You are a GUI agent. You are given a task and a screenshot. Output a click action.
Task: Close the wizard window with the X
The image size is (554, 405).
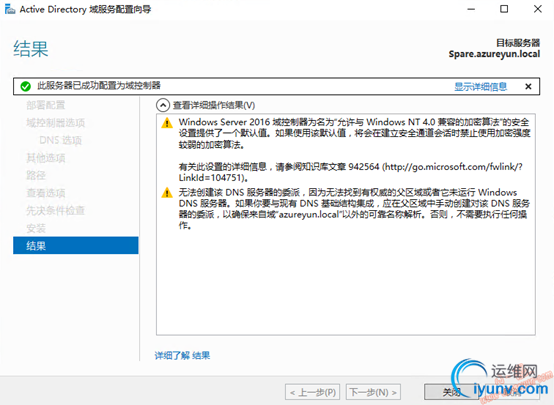tap(537, 9)
